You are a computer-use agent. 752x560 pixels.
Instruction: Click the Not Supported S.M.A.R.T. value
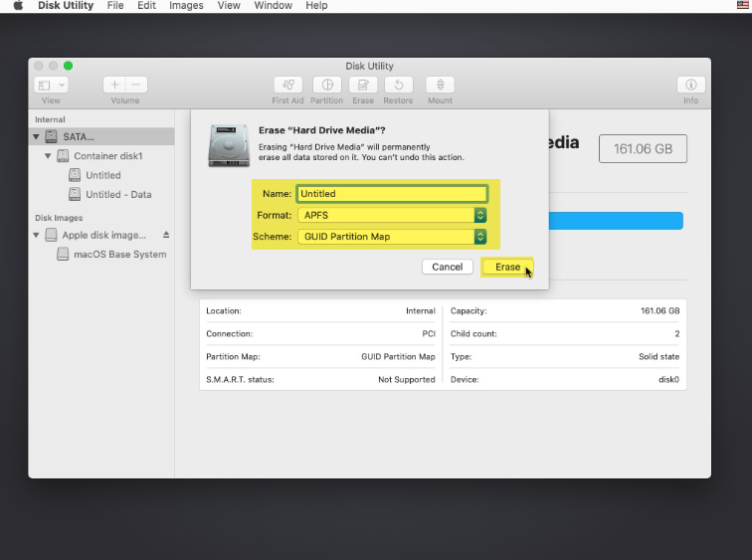pyautogui.click(x=406, y=379)
